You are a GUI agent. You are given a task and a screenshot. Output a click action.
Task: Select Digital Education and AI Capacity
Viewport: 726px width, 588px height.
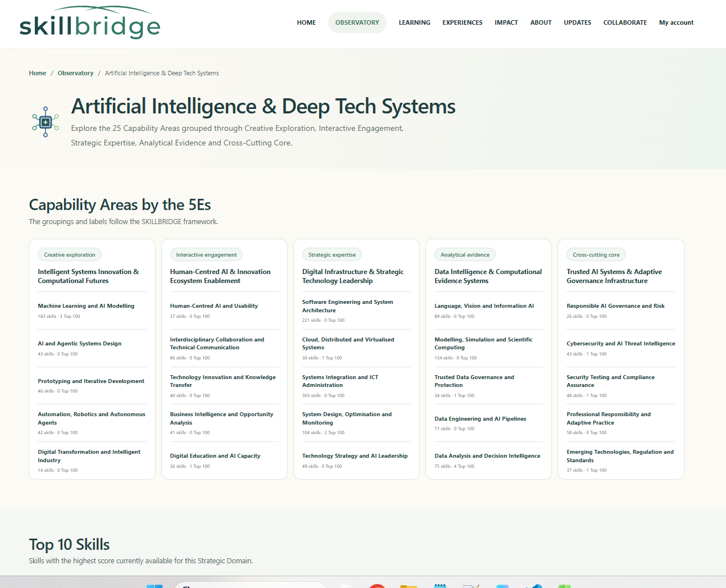point(215,456)
